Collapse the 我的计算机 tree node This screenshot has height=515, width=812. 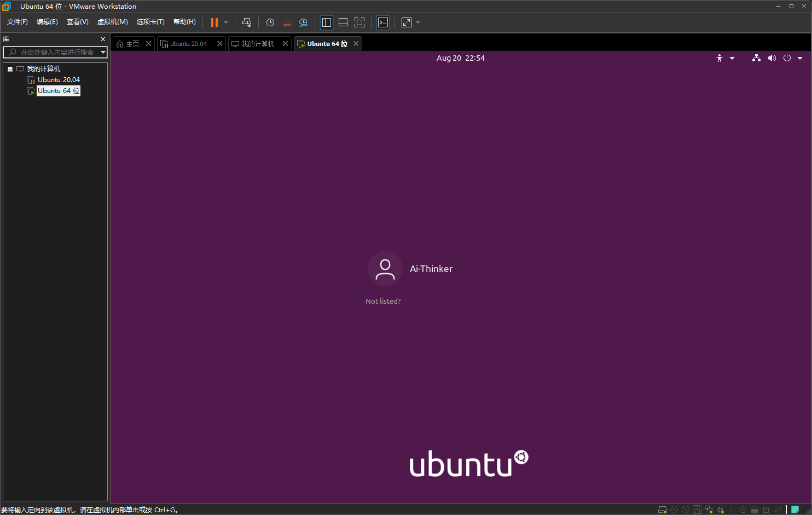pyautogui.click(x=10, y=69)
